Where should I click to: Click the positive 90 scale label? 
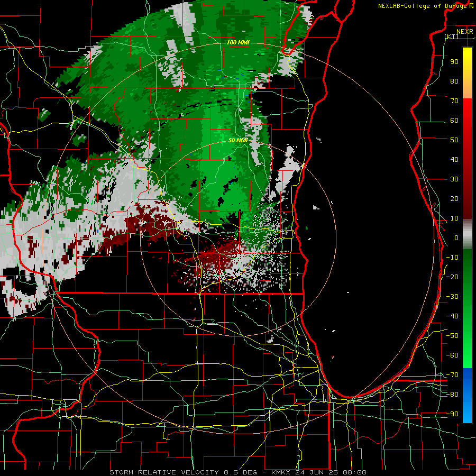tap(454, 62)
